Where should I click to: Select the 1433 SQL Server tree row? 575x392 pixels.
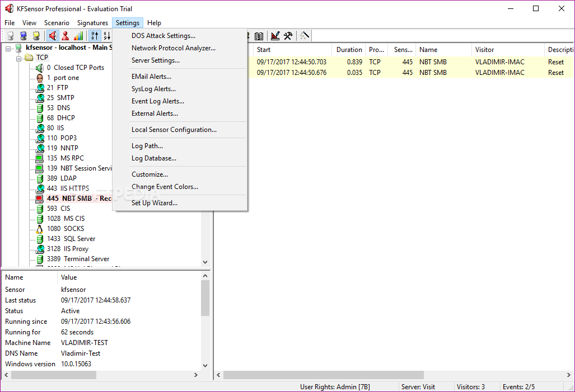click(x=71, y=239)
